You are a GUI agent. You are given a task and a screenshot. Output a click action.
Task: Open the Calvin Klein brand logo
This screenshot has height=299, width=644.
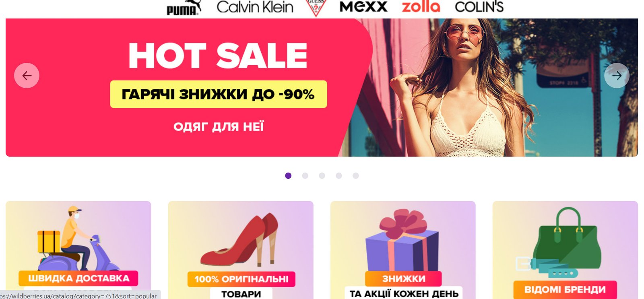pyautogui.click(x=255, y=7)
